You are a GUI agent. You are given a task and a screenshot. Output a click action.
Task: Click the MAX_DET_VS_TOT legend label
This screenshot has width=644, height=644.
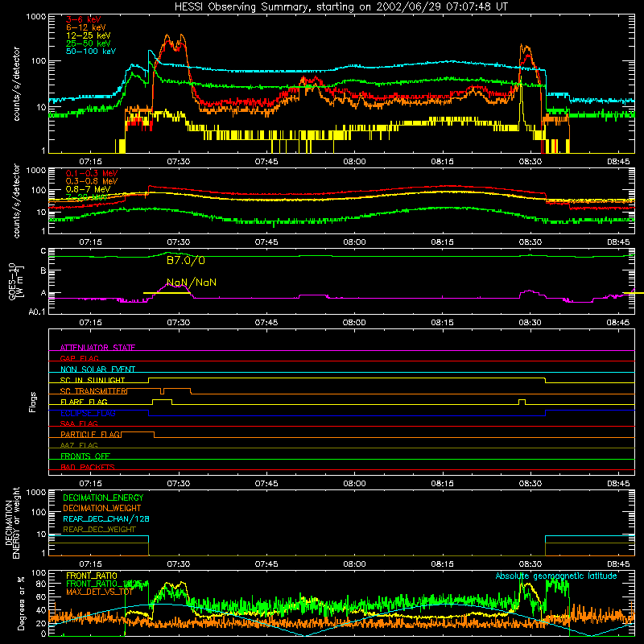tap(99, 592)
